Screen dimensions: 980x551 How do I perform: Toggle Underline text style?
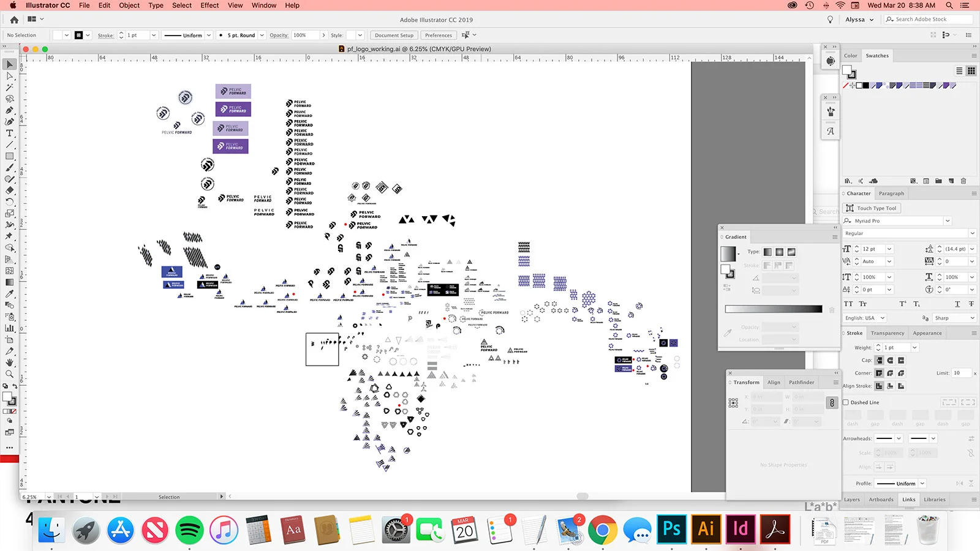pos(957,304)
